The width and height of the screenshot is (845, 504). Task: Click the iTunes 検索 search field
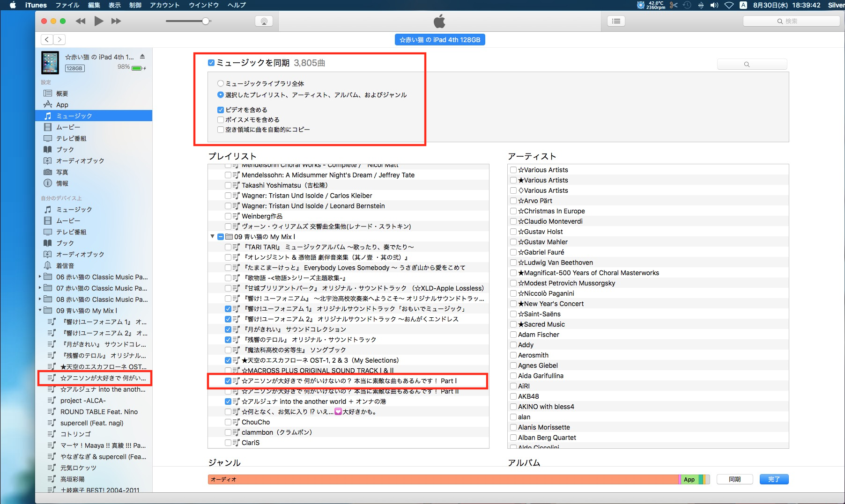tap(792, 21)
